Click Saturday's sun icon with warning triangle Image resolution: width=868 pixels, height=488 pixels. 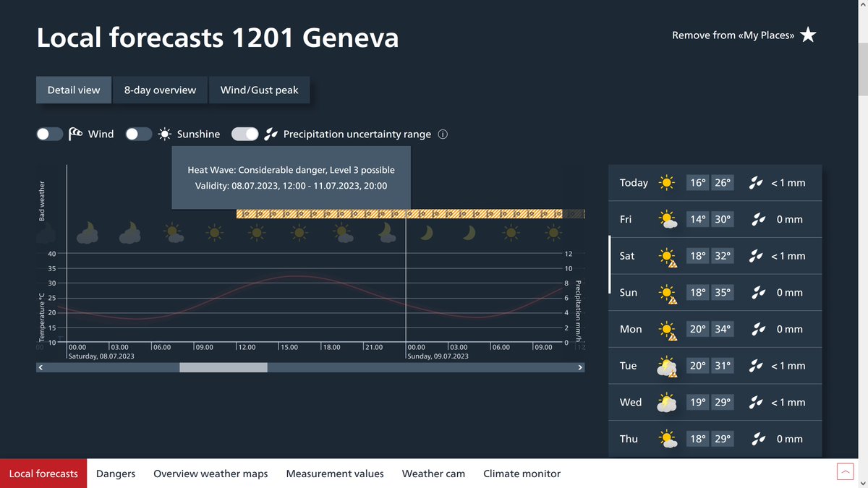pos(668,256)
